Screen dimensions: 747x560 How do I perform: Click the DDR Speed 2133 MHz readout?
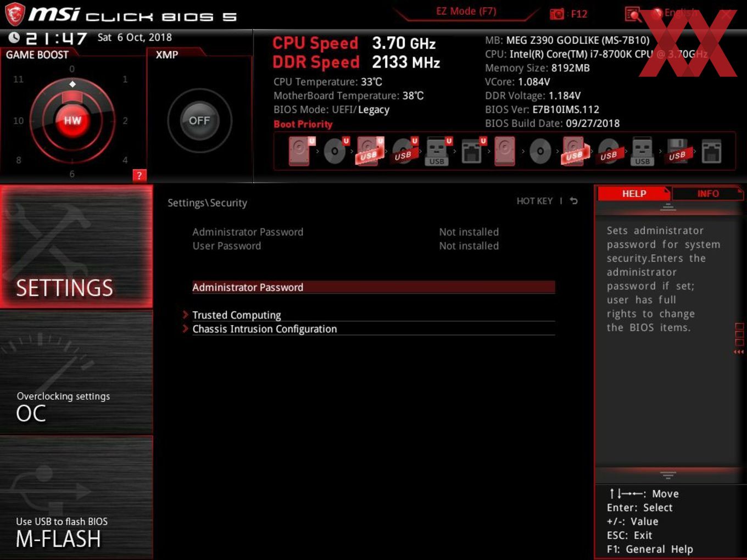coord(356,62)
